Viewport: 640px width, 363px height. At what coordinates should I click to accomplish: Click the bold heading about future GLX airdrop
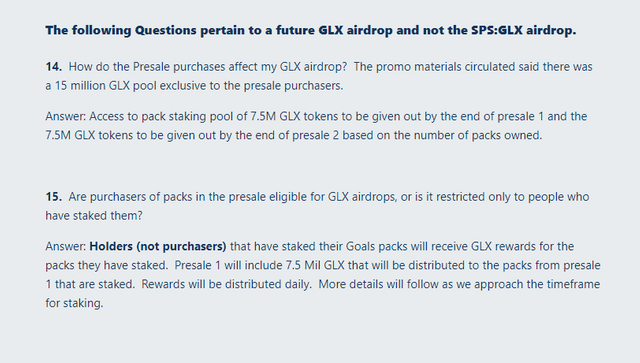(x=311, y=30)
